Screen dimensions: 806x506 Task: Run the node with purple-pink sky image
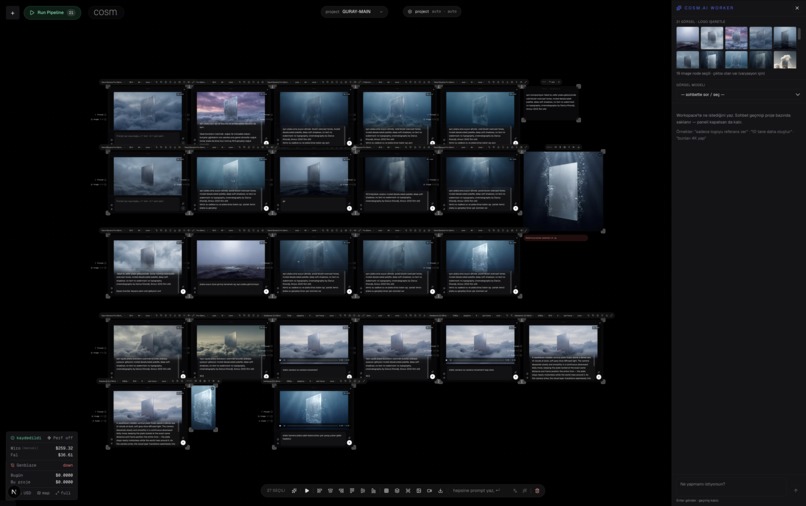tap(266, 143)
